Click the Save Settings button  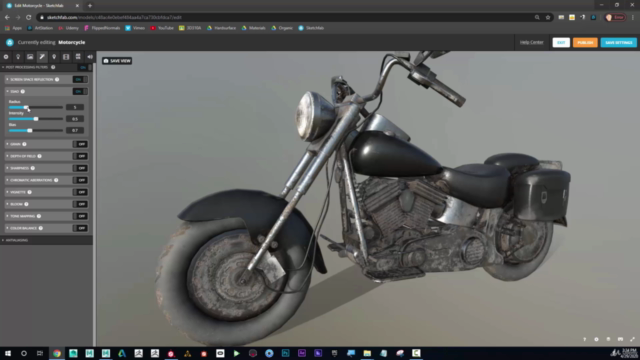[618, 42]
